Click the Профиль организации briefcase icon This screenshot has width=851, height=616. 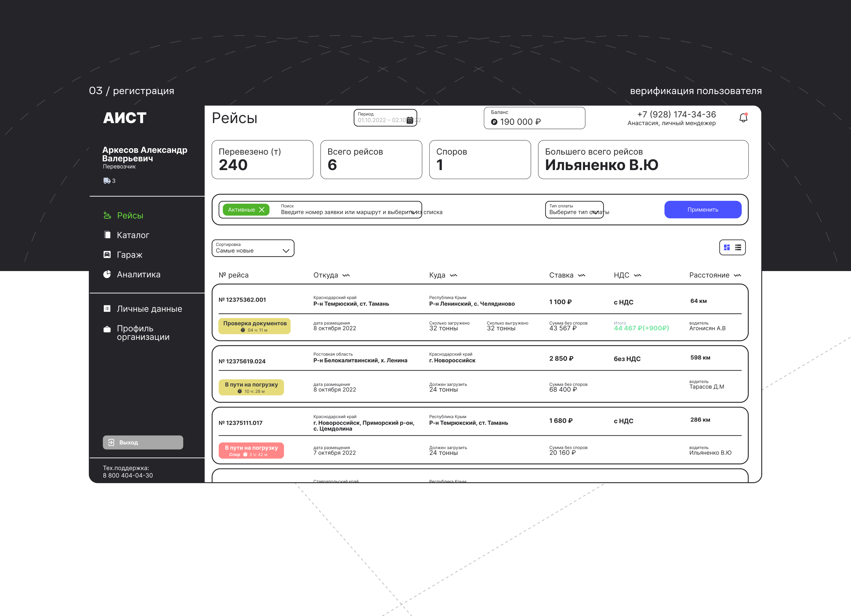(x=107, y=329)
